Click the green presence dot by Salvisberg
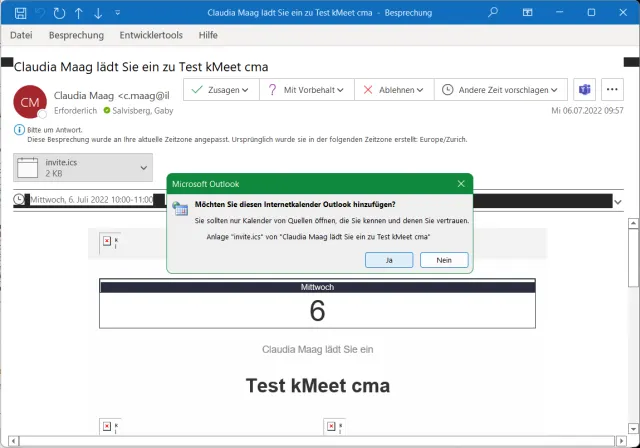Viewport: 640px width, 448px height. 107,110
